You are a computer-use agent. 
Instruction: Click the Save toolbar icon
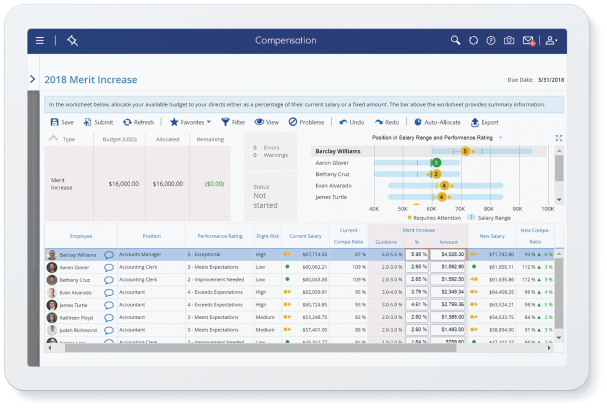coord(62,122)
